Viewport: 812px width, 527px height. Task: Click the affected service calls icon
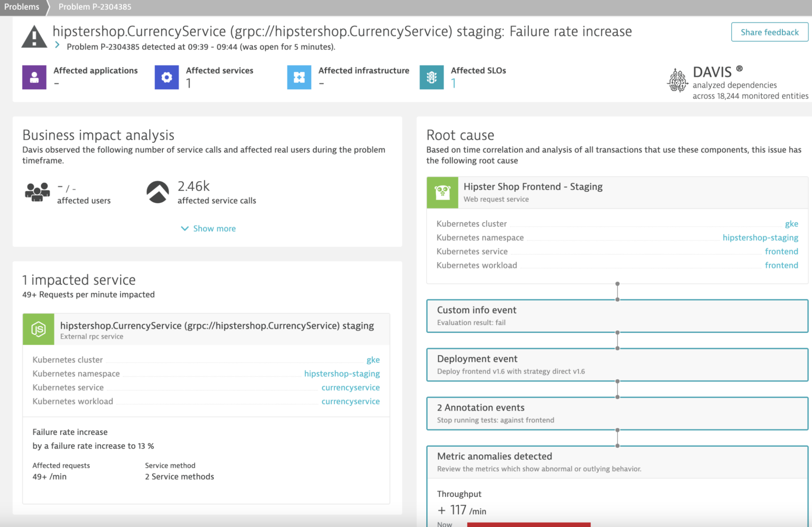[x=158, y=192]
